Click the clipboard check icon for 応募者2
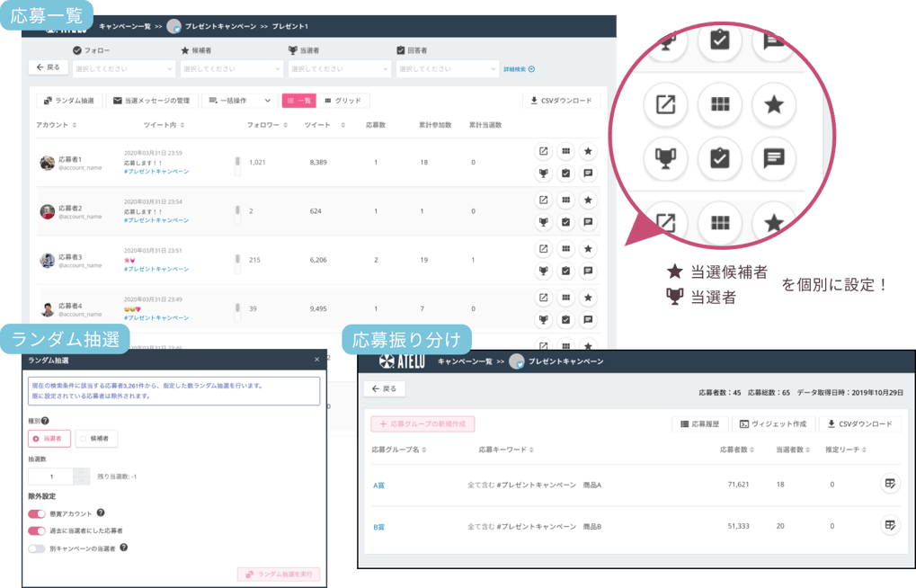Screen dimensions: 916x588 click(565, 222)
